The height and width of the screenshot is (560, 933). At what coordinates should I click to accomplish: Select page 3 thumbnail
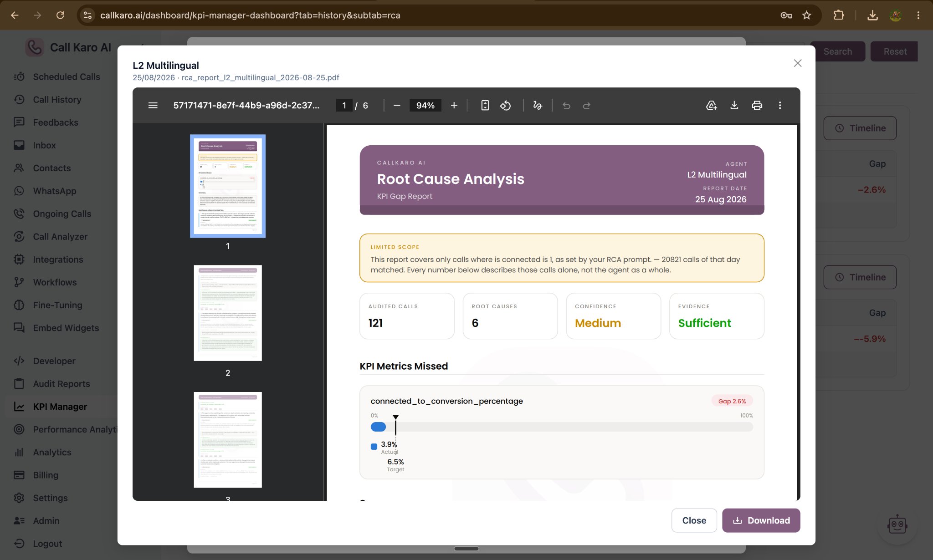coord(228,440)
